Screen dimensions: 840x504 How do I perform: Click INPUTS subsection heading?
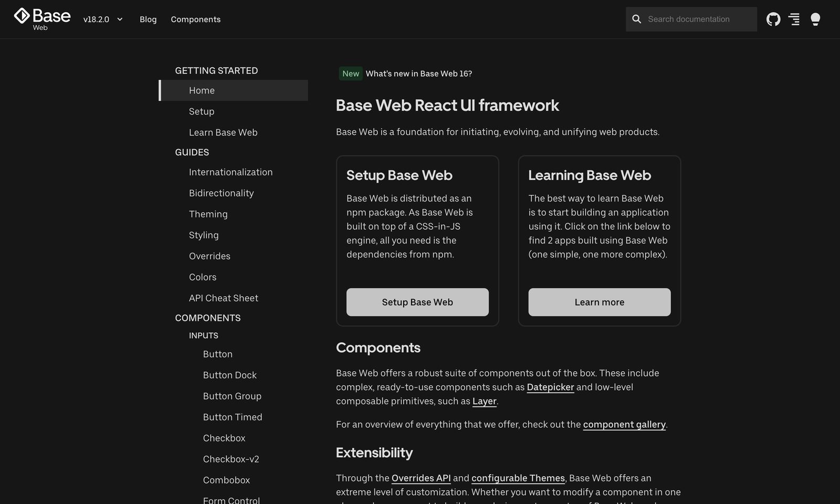tap(204, 335)
